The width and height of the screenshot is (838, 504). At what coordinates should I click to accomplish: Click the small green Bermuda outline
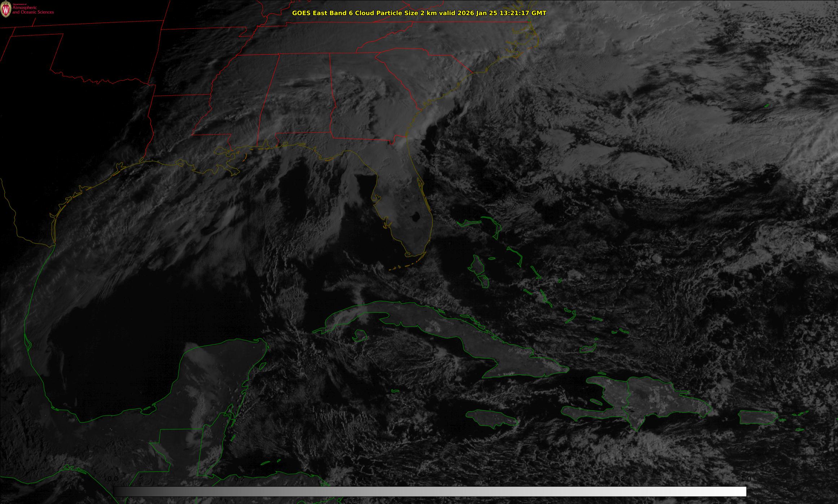766,105
